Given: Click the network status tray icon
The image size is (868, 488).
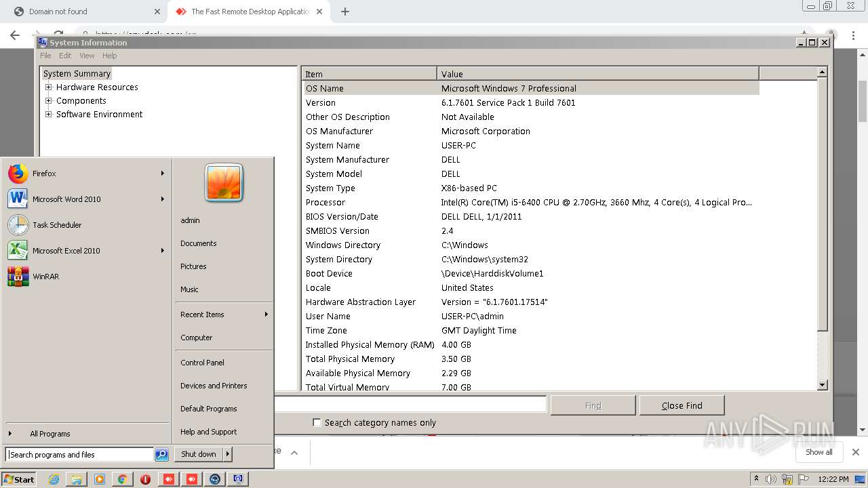Looking at the screenshot, I should [787, 479].
